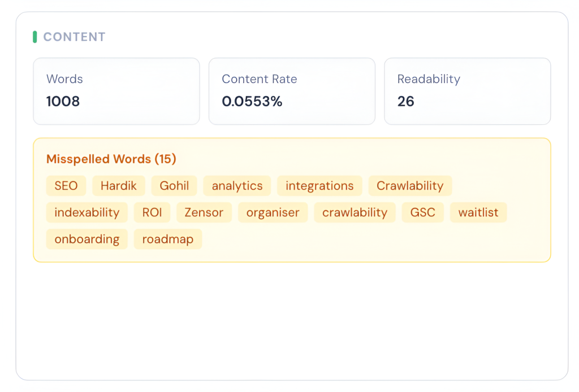
Task: Click the green indicator beside CONTENT
Action: click(x=35, y=37)
